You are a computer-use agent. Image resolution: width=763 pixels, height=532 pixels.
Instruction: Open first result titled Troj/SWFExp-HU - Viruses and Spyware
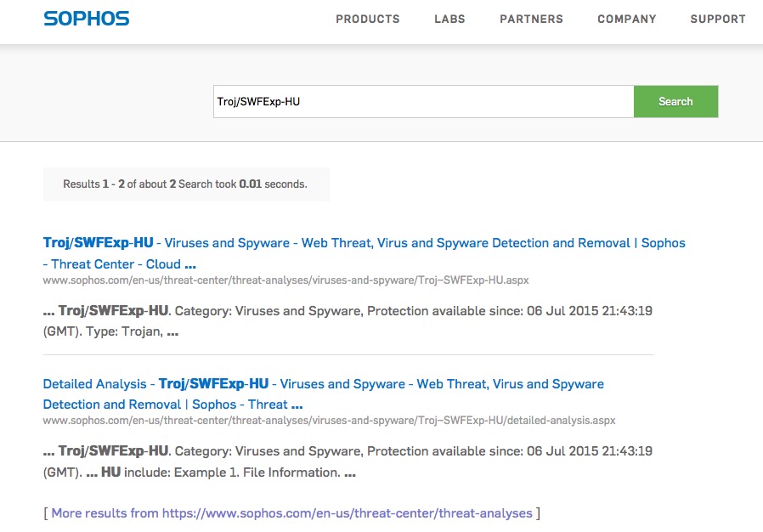(x=364, y=243)
